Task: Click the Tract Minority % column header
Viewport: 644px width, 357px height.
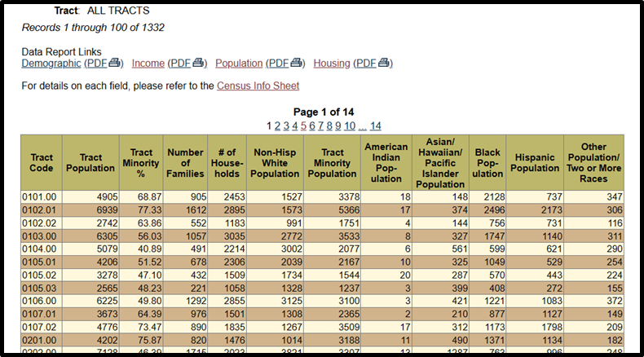Action: tap(141, 163)
